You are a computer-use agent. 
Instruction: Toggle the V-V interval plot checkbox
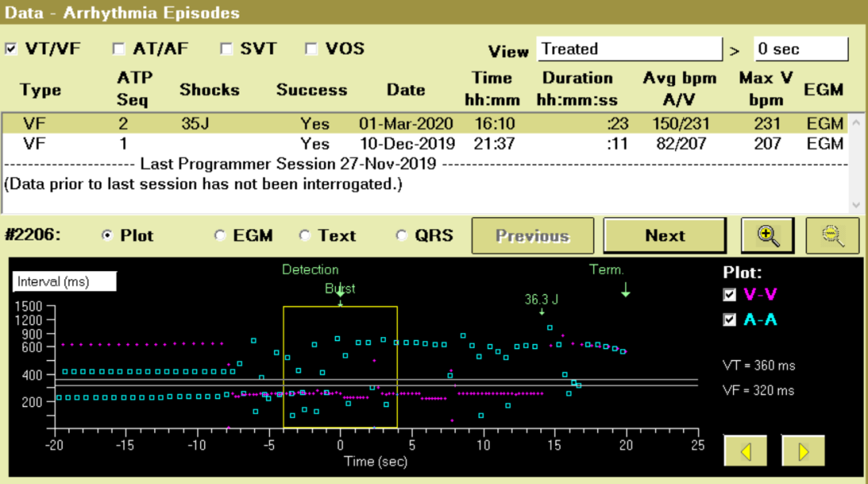coord(730,295)
